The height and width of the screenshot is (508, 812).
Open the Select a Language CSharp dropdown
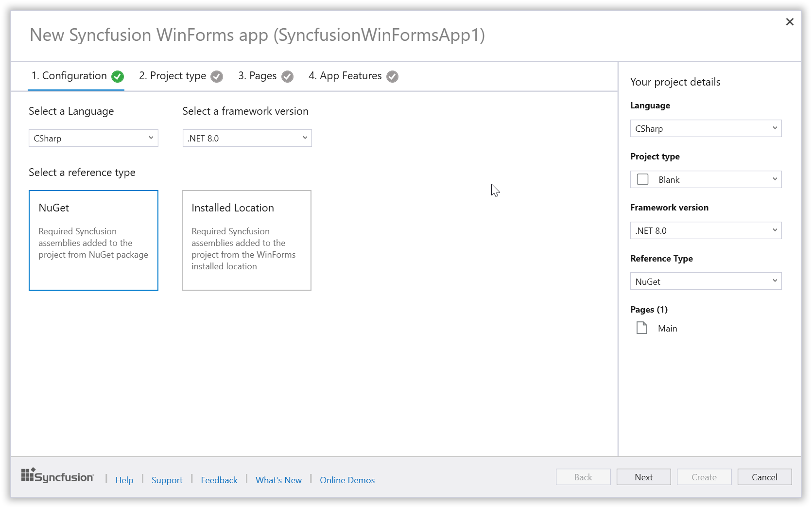click(x=93, y=138)
